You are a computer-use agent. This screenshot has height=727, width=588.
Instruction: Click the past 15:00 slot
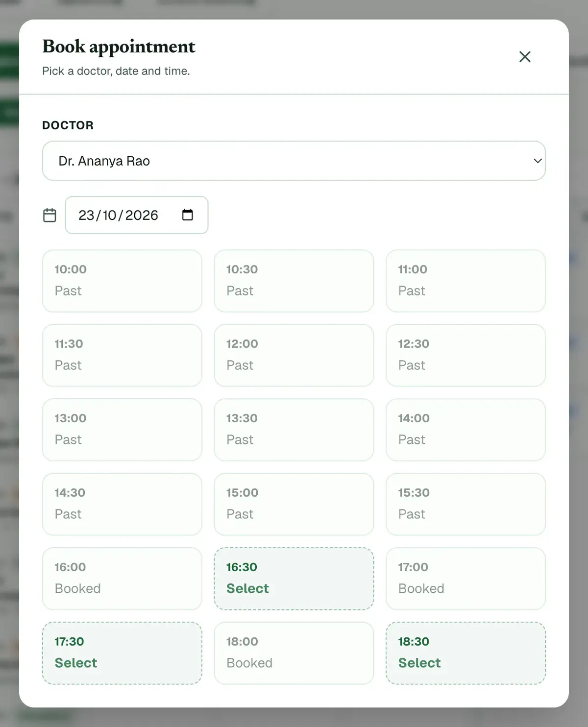tap(294, 504)
